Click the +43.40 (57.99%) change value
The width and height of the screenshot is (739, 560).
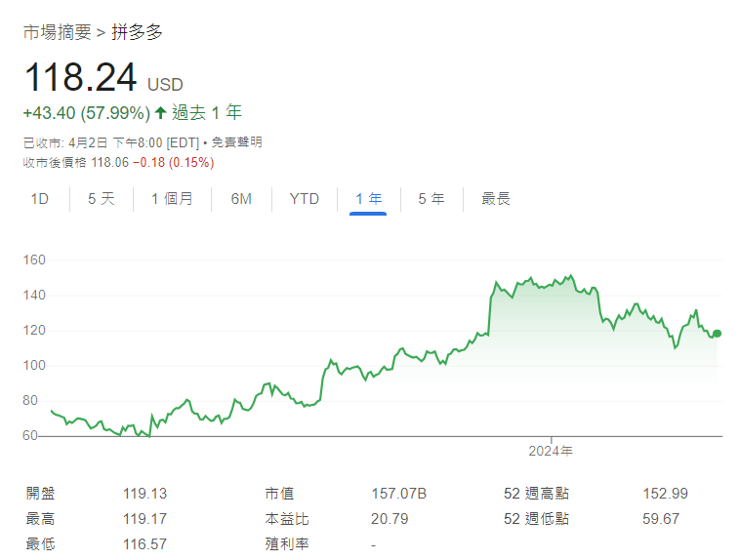click(87, 113)
